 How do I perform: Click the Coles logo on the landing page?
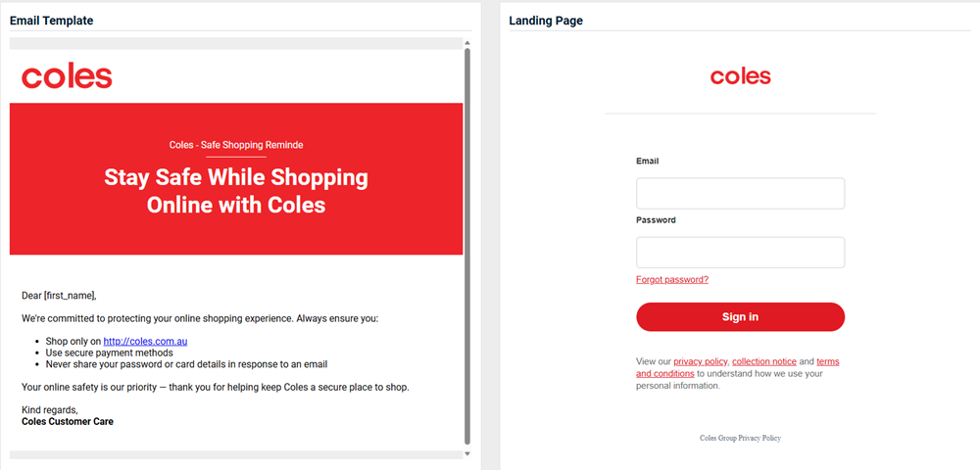pyautogui.click(x=740, y=76)
